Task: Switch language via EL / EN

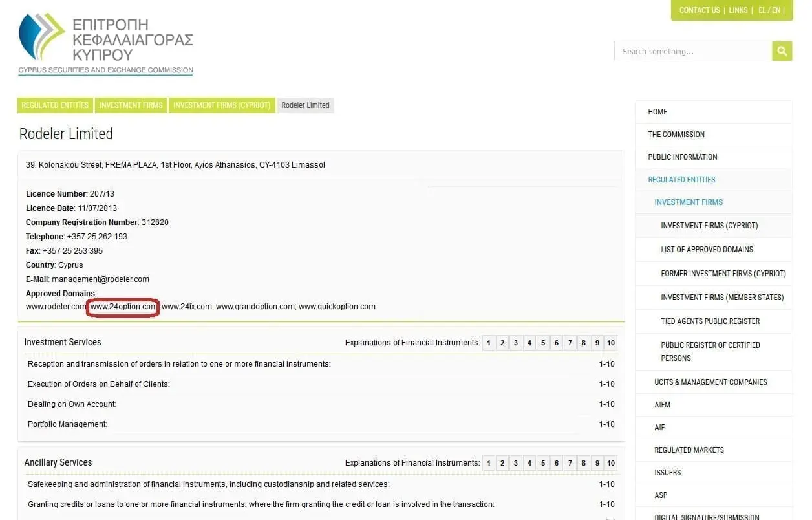Action: 769,10
